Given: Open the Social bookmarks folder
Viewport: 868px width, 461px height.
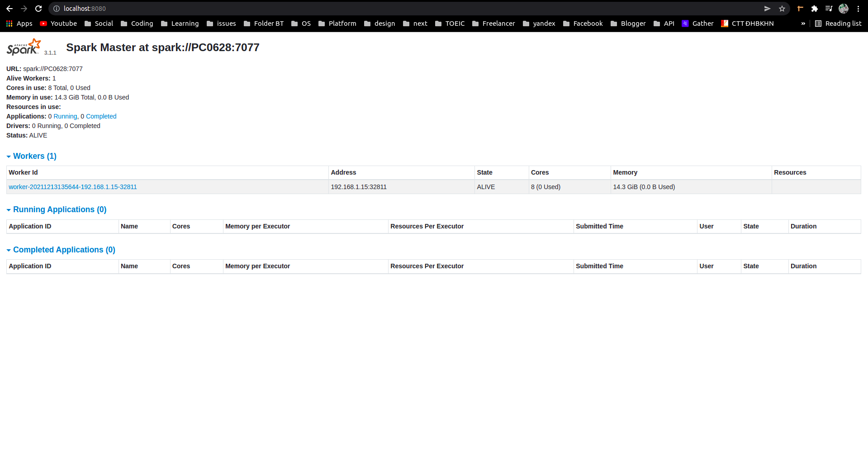Looking at the screenshot, I should [x=99, y=24].
